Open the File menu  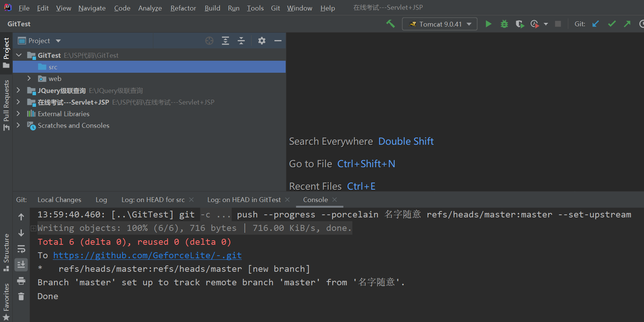coord(24,8)
